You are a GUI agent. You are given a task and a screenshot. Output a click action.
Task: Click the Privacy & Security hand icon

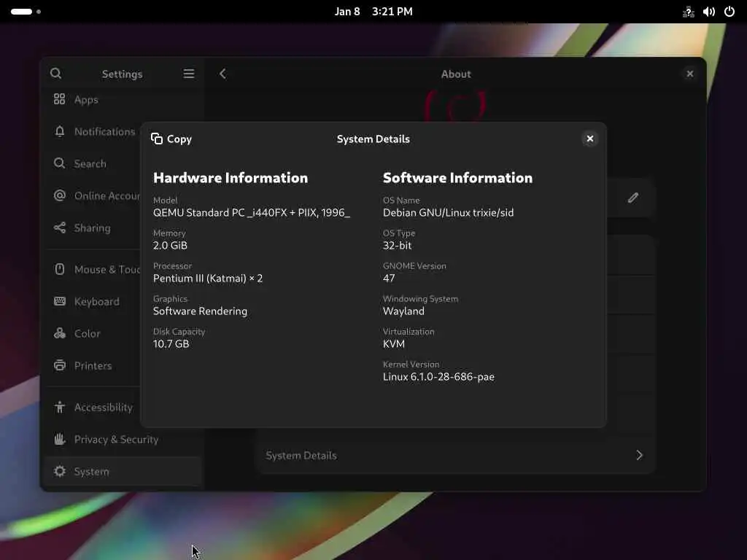pyautogui.click(x=60, y=439)
